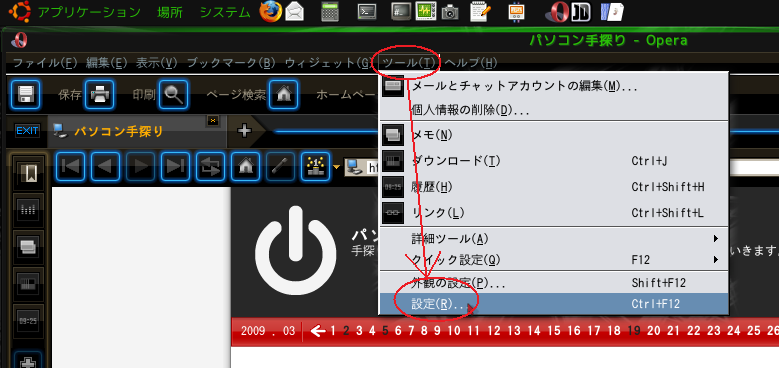Click the rewind navigation button
Screen dimensions: 779x368
pos(71,166)
